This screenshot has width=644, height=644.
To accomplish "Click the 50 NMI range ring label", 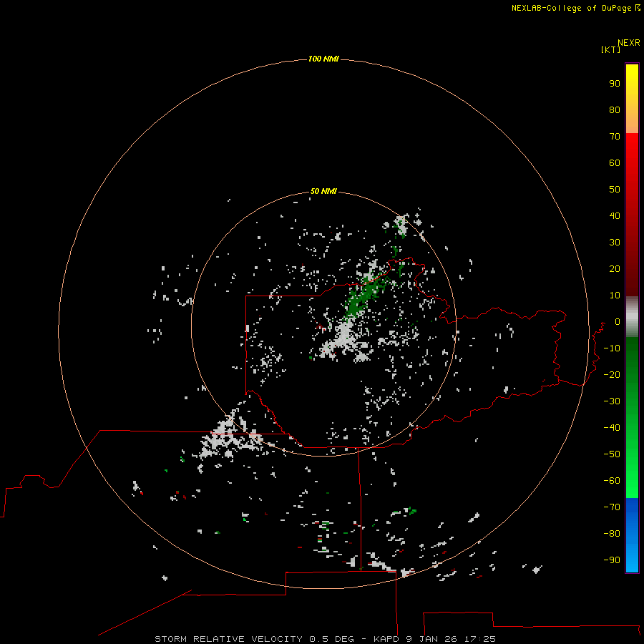I will tap(323, 191).
